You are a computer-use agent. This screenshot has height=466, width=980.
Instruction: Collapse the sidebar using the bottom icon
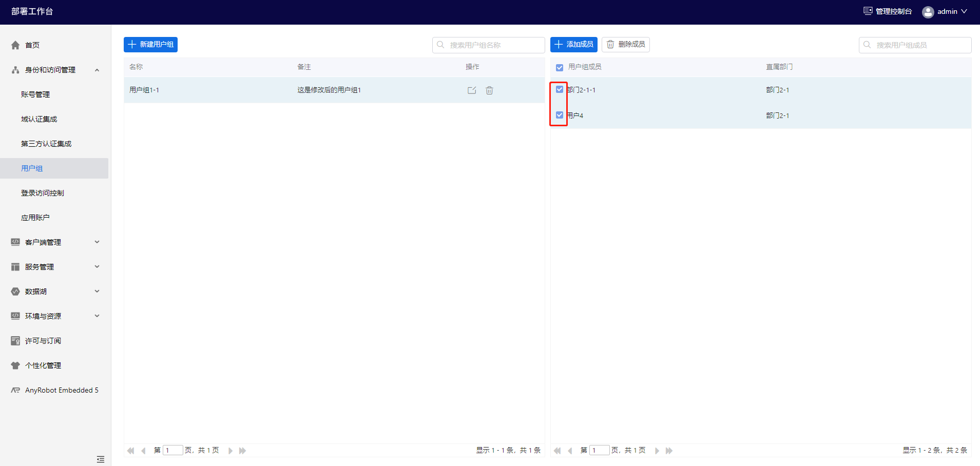point(101,459)
